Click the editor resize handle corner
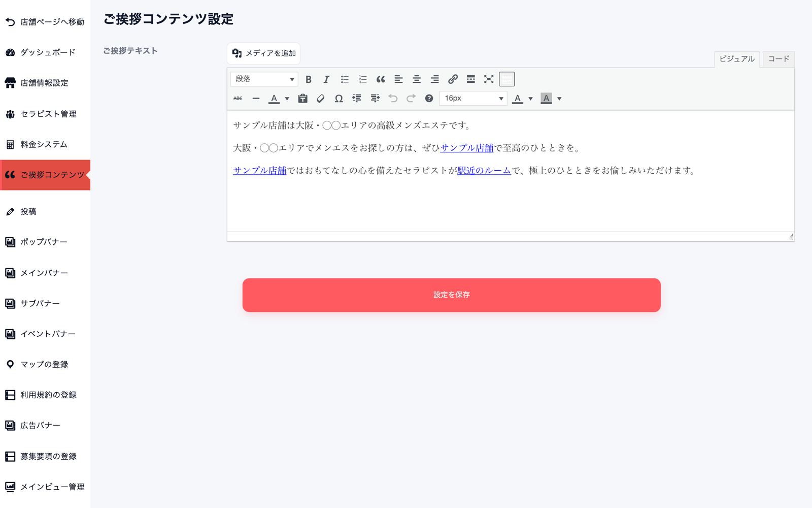 790,237
